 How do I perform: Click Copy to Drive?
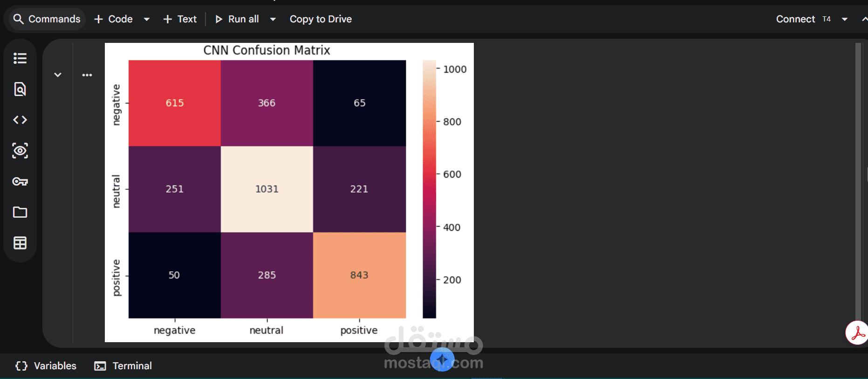[321, 19]
